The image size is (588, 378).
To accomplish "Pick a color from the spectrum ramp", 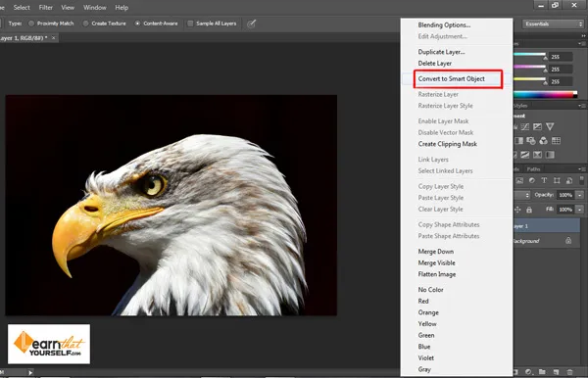I will click(x=545, y=94).
